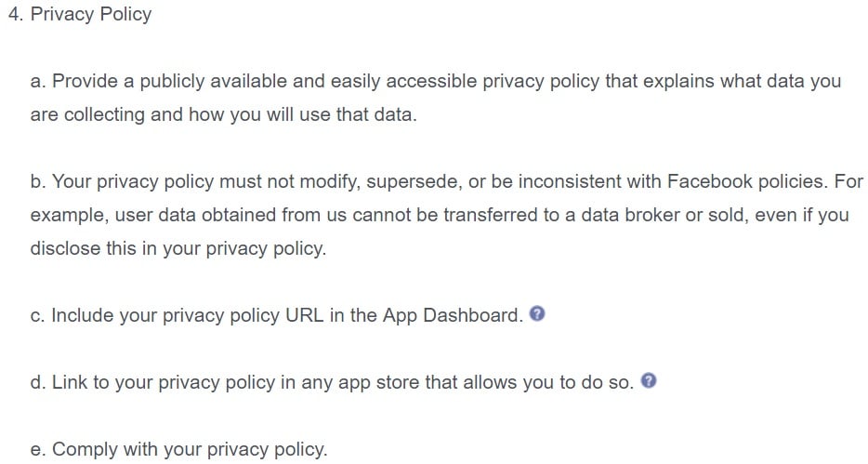
Task: Open help icon after app store sentence
Action: [x=649, y=381]
